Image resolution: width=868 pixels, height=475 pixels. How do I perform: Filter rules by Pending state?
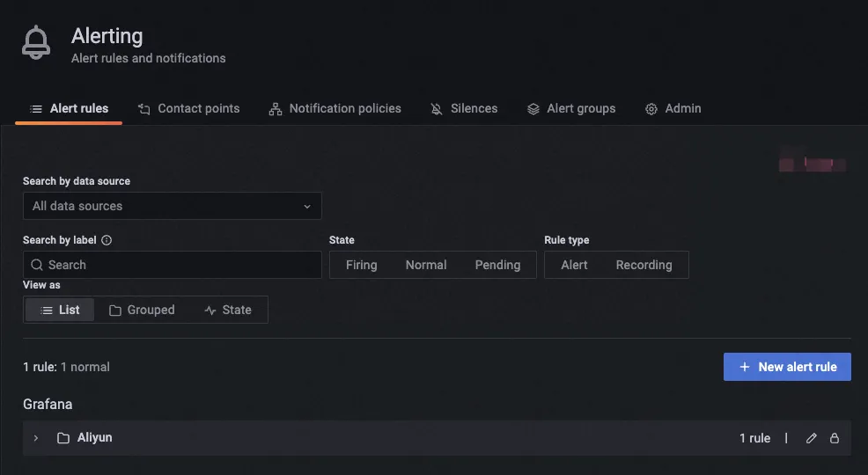[497, 265]
